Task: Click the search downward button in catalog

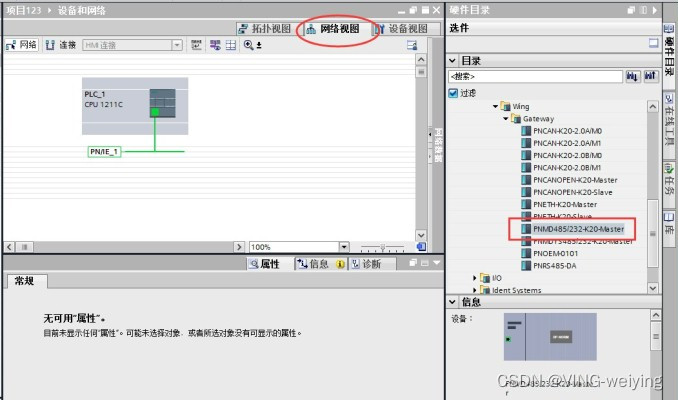Action: (x=633, y=77)
